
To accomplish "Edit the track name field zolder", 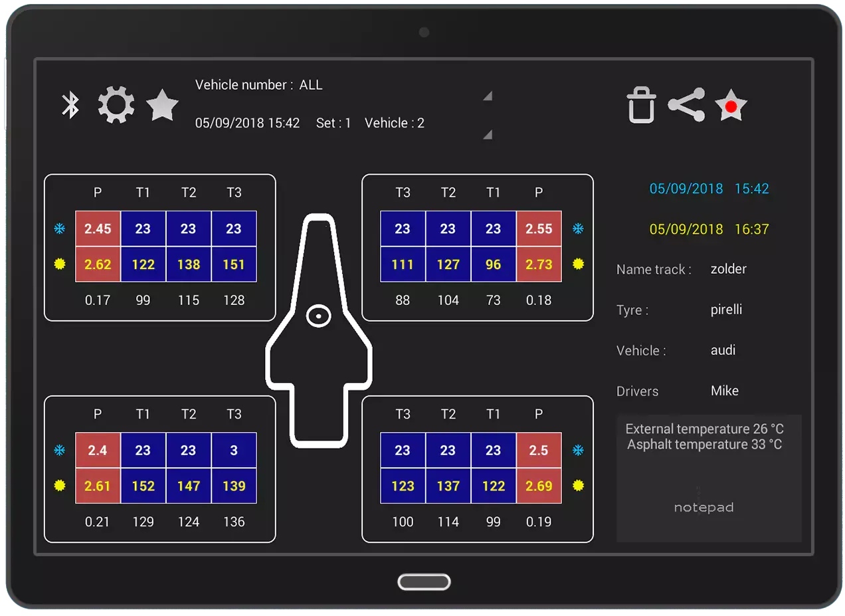I will [x=729, y=269].
